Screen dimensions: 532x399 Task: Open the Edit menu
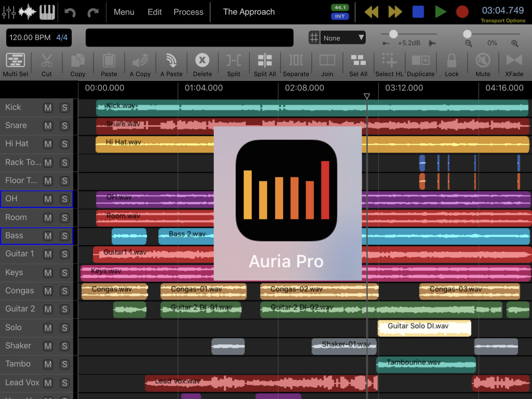[154, 12]
